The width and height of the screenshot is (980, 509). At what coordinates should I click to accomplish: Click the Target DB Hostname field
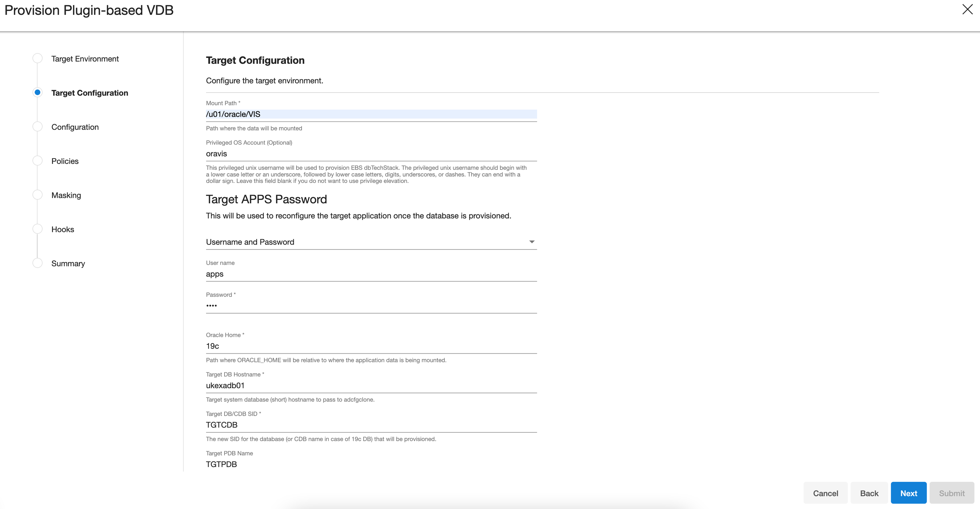[371, 385]
